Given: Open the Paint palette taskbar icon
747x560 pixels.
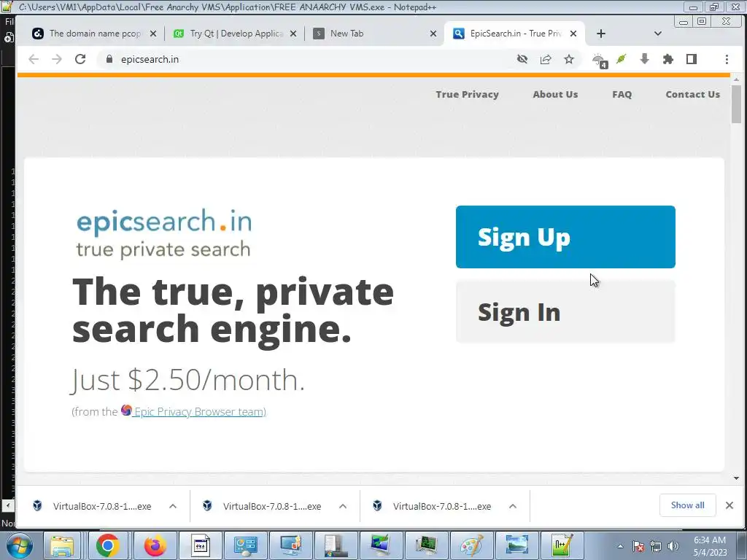Looking at the screenshot, I should tap(472, 545).
